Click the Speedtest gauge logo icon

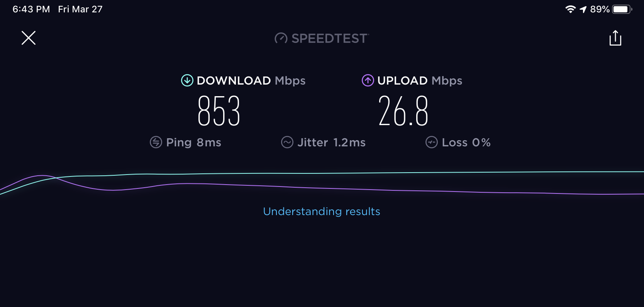281,38
